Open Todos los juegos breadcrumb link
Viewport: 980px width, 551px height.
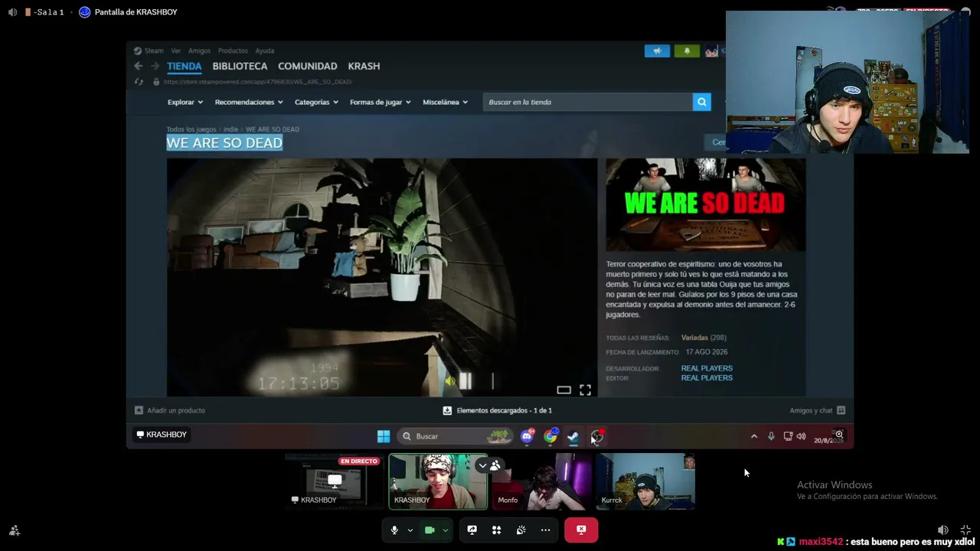191,129
